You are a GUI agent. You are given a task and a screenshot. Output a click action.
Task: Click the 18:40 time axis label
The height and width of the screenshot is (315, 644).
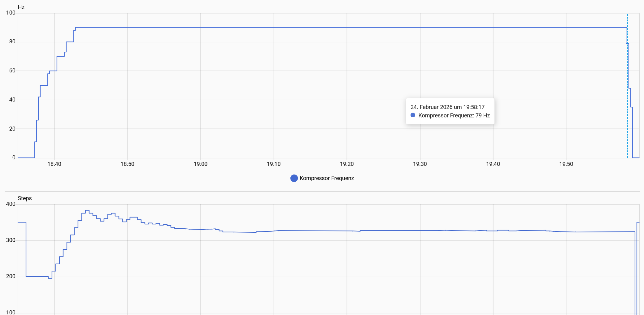tap(54, 164)
